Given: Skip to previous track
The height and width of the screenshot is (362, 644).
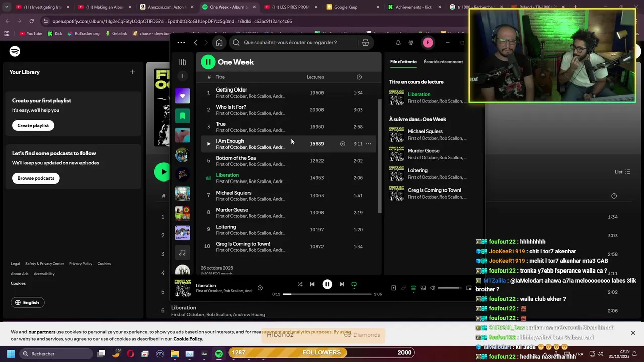Looking at the screenshot, I should point(312,284).
